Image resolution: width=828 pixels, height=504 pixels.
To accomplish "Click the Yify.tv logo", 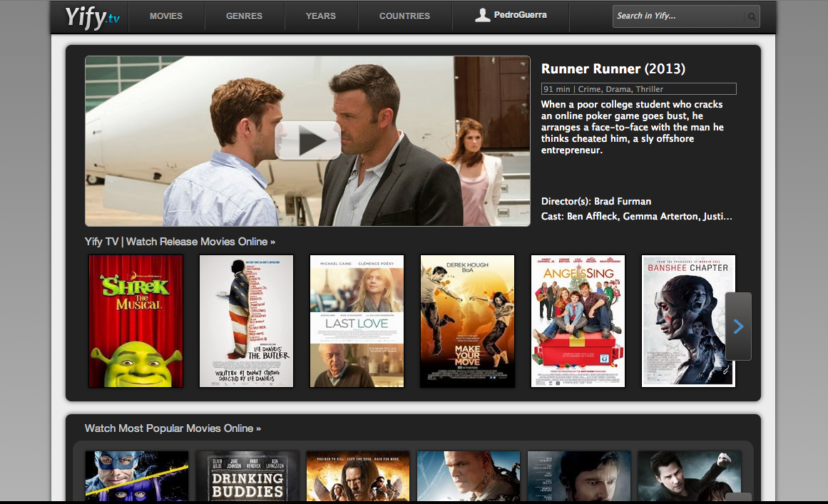I will pos(93,17).
